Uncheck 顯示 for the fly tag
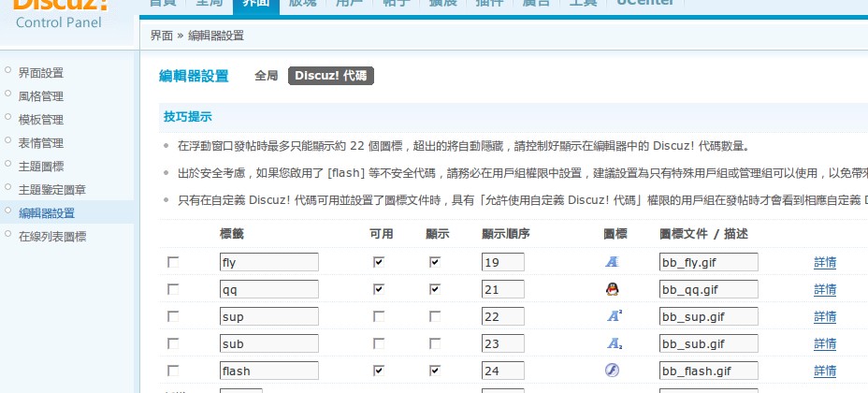The image size is (868, 393). pyautogui.click(x=435, y=262)
